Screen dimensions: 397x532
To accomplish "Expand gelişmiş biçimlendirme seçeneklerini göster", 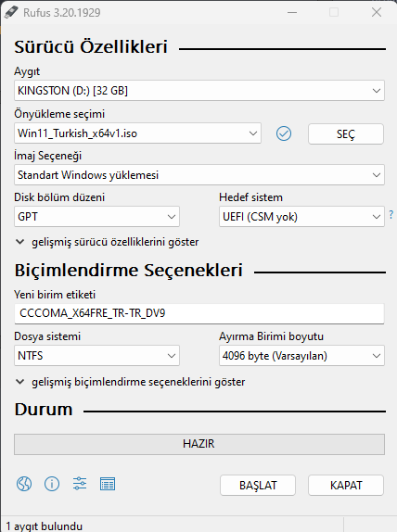I will tap(130, 382).
